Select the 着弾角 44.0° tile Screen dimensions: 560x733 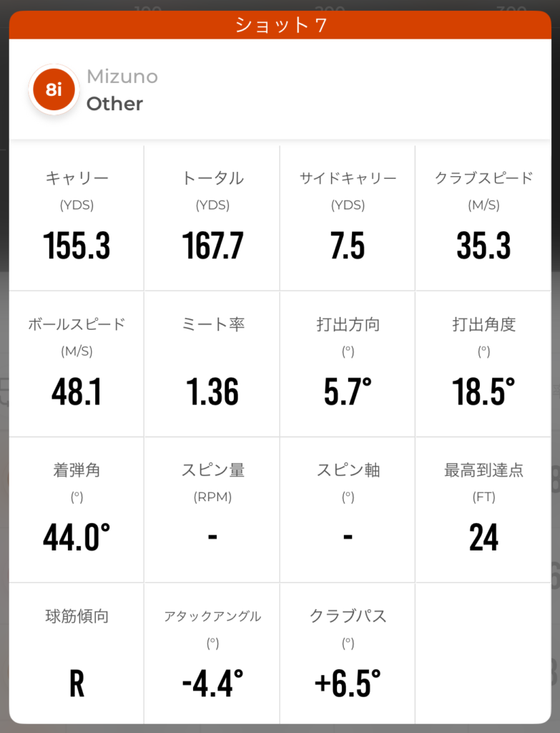[77, 510]
